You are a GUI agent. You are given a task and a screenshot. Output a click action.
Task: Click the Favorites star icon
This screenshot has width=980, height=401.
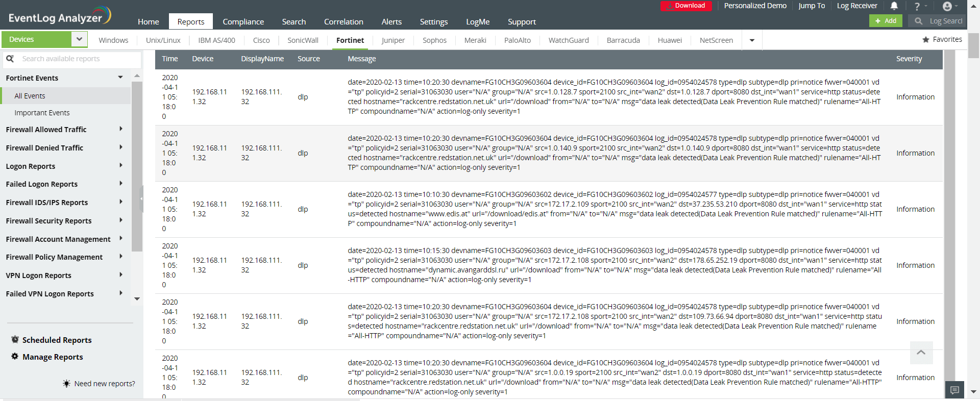(926, 39)
